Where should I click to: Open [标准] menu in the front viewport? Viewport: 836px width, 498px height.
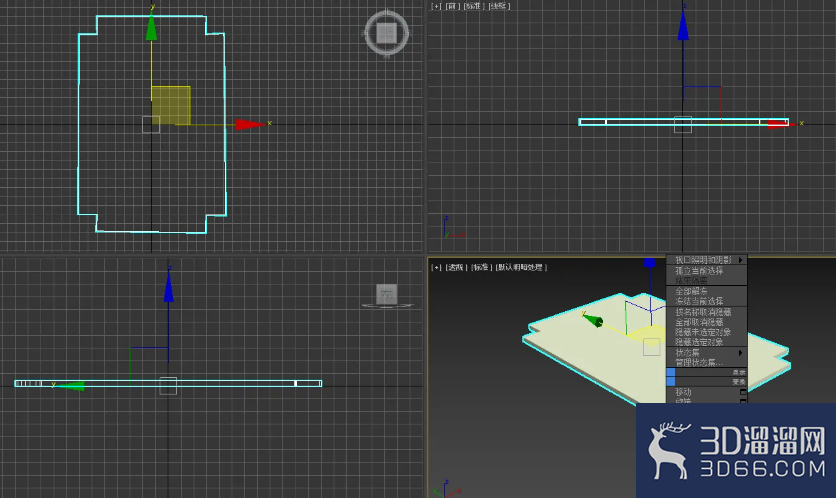(x=473, y=6)
